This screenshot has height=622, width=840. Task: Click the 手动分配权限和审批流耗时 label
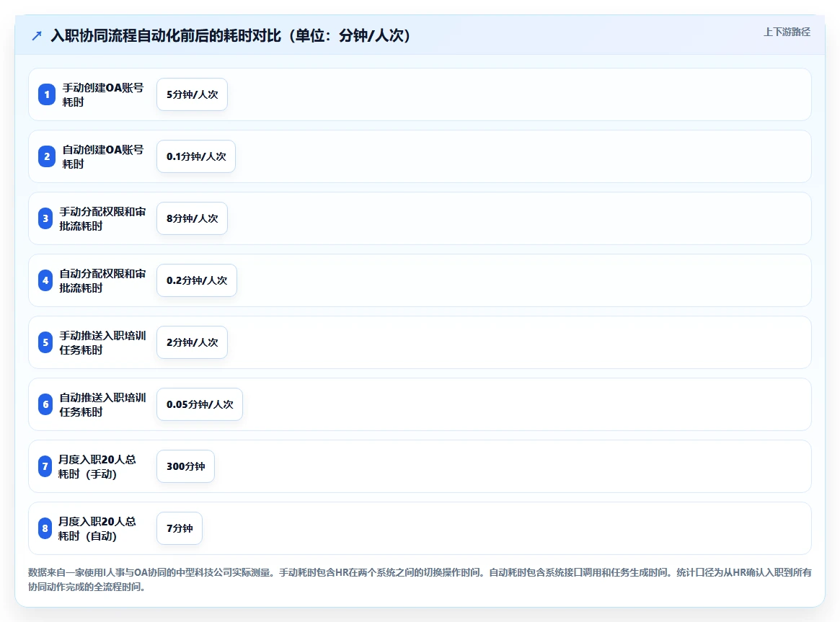click(x=102, y=219)
